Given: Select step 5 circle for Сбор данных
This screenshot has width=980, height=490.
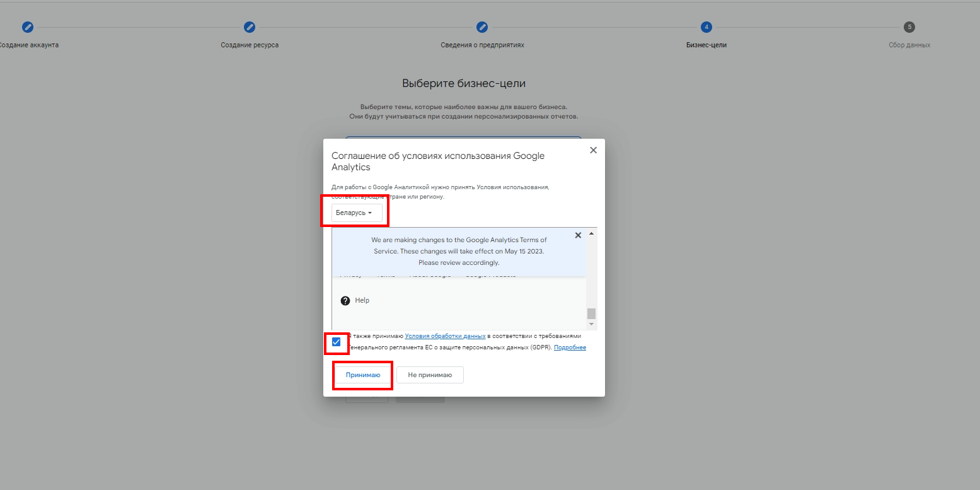Looking at the screenshot, I should click(x=909, y=27).
